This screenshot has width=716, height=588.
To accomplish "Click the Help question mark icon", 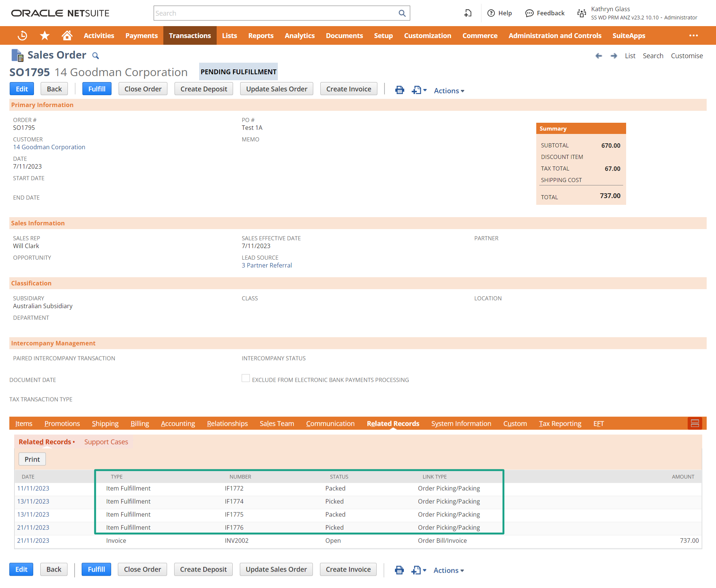I will point(491,13).
